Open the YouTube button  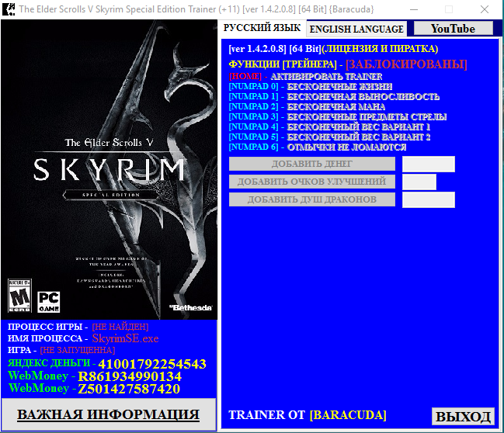point(453,29)
